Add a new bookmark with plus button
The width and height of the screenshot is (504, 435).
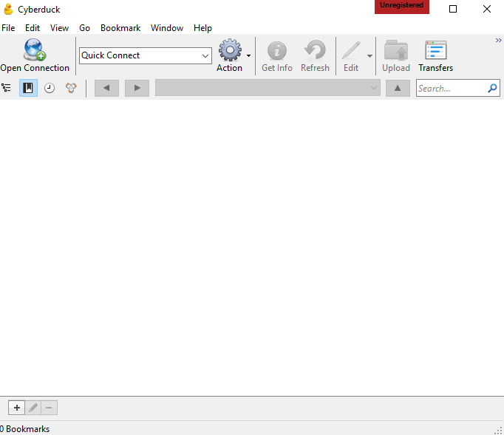tap(16, 408)
